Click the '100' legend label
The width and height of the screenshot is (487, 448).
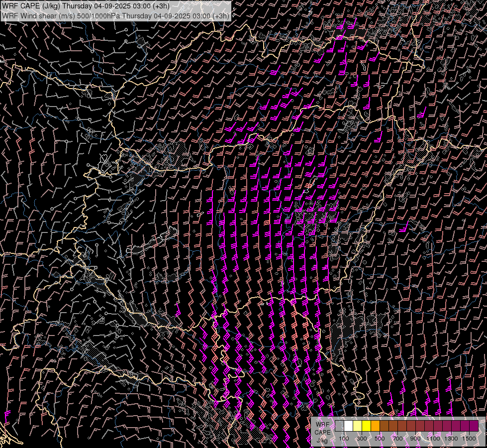pyautogui.click(x=344, y=439)
